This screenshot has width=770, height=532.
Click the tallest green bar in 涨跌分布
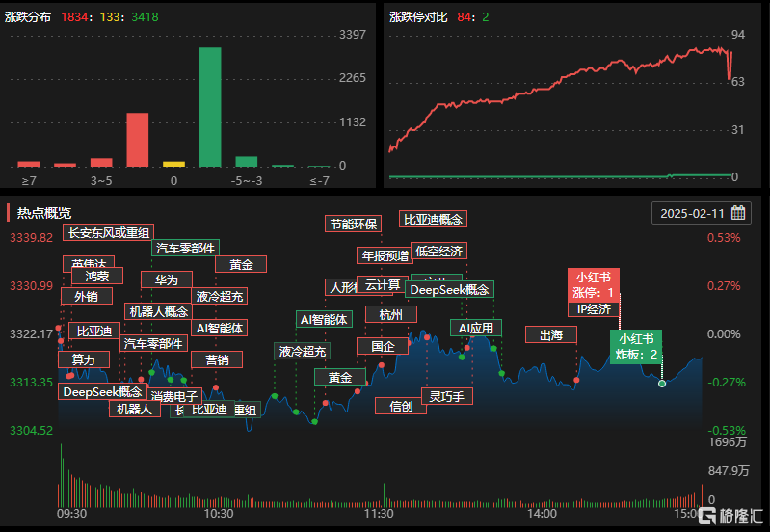tap(210, 107)
